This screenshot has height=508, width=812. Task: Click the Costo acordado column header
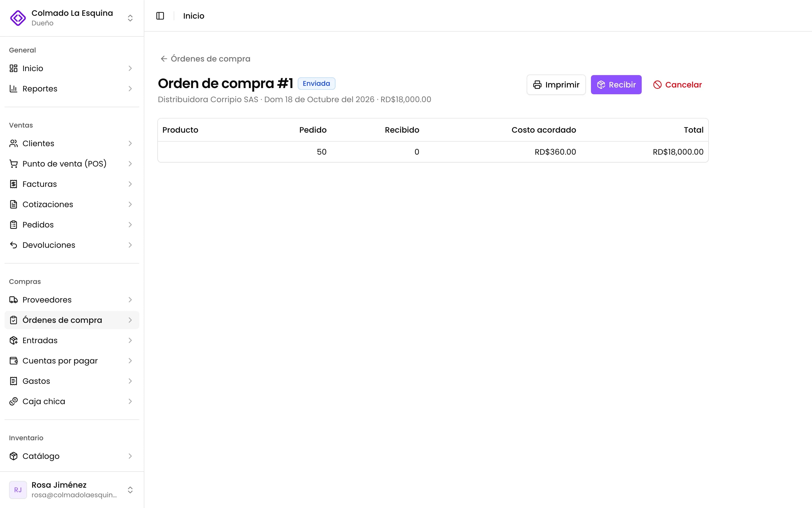[x=544, y=130]
